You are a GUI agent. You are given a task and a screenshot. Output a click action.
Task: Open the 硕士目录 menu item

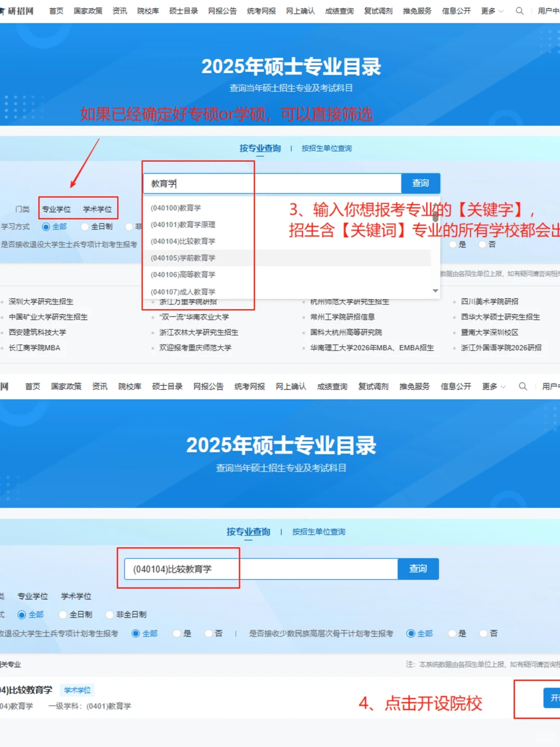(183, 10)
